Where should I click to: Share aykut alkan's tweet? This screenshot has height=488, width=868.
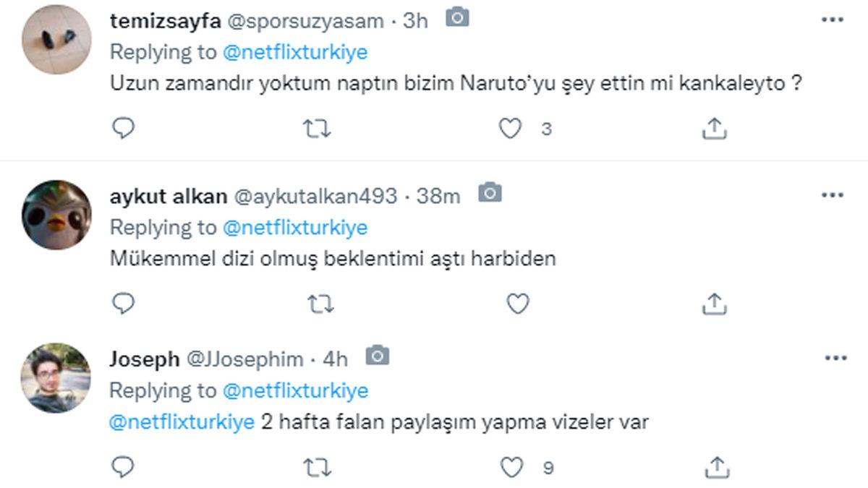(x=714, y=304)
